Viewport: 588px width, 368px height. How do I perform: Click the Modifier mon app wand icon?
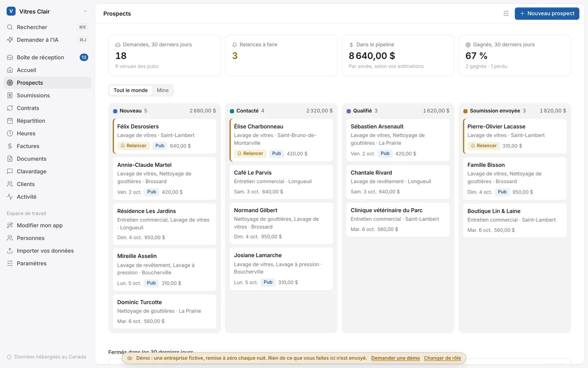click(10, 225)
